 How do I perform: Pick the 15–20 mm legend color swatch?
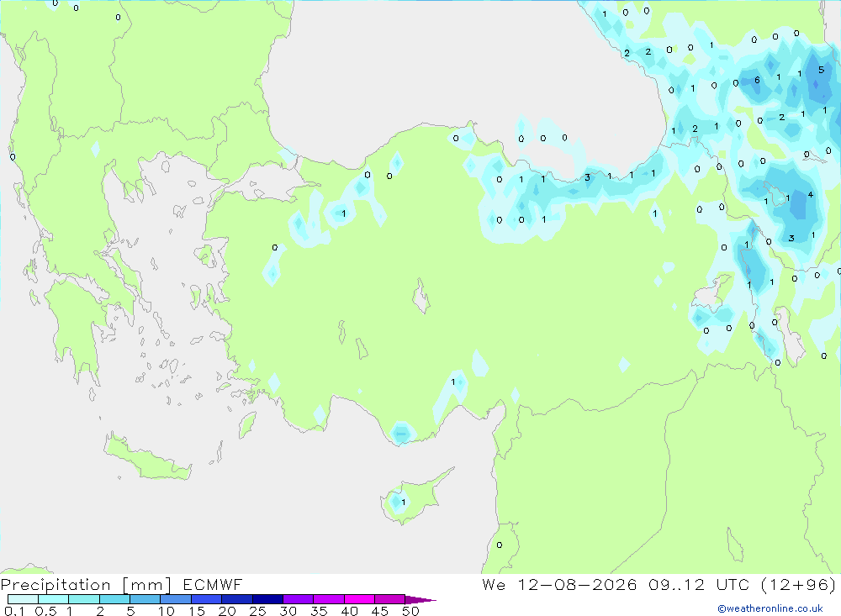[207, 599]
